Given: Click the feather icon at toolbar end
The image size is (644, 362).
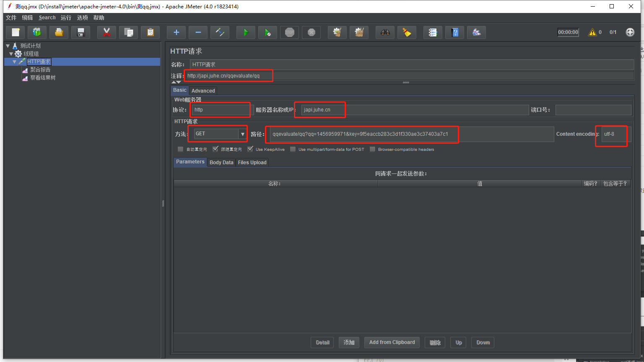Looking at the screenshot, I should pyautogui.click(x=477, y=32).
